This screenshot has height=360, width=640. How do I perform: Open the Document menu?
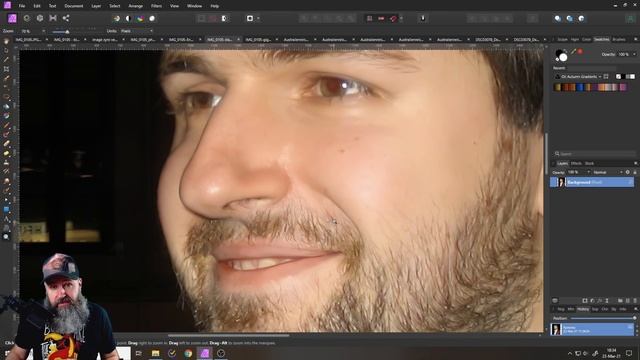(73, 6)
